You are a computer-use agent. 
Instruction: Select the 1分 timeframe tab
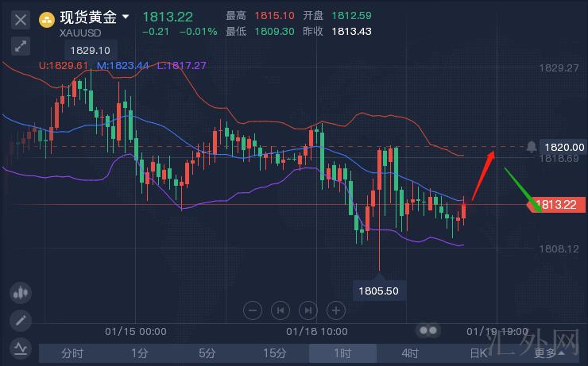[x=140, y=353]
